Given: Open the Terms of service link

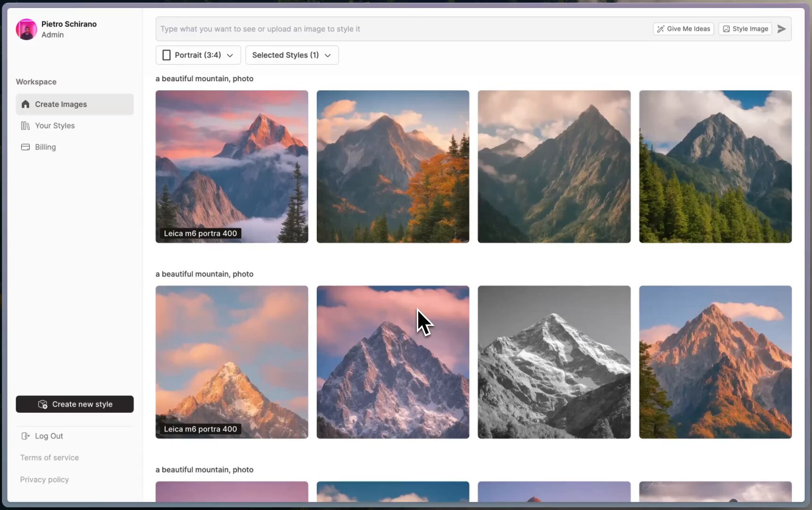Looking at the screenshot, I should point(50,458).
